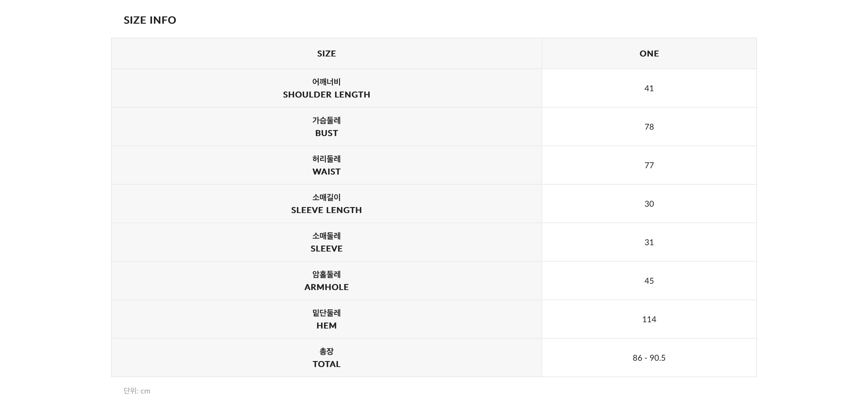Select sleeve value 31

pyautogui.click(x=649, y=242)
